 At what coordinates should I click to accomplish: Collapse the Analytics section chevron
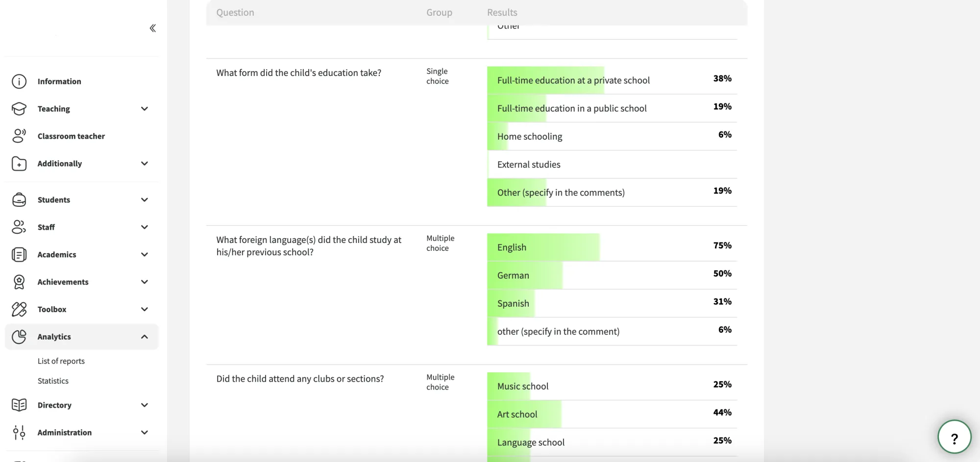(145, 337)
